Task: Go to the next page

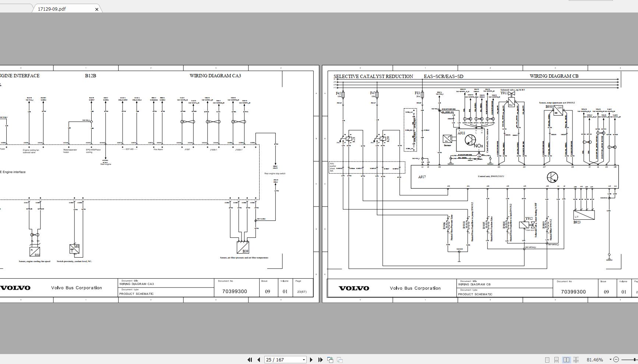Action: 311,360
